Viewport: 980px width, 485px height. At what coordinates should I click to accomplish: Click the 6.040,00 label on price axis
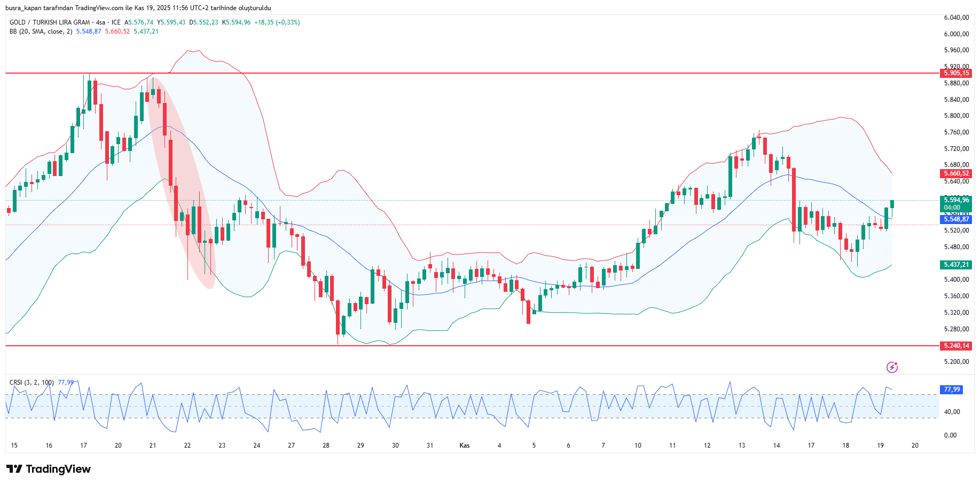(956, 18)
